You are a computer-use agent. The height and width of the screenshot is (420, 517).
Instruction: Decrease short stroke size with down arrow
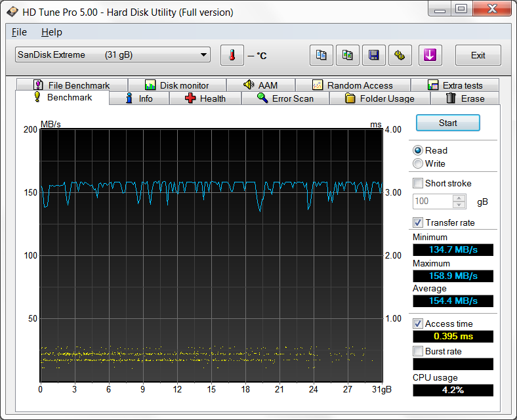pos(459,205)
